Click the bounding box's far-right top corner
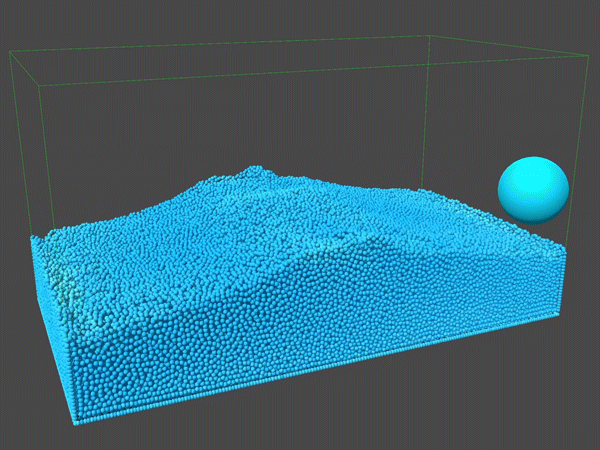The height and width of the screenshot is (450, 600). tap(585, 58)
